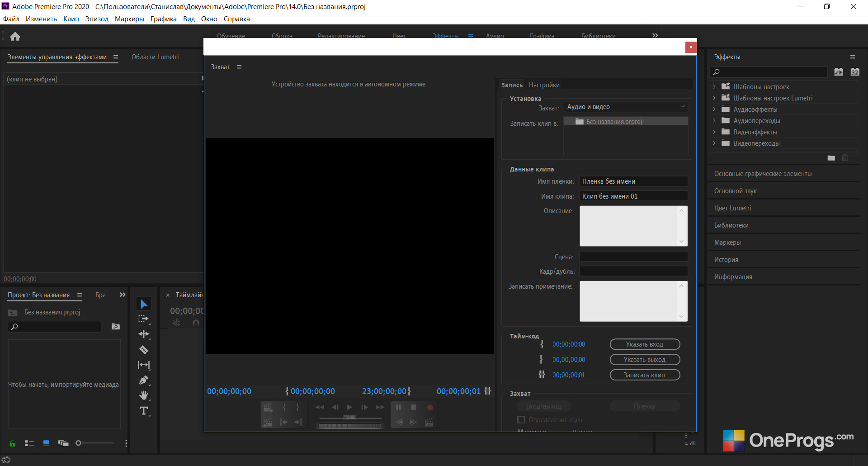
Task: Click the Previous Scene clapperboard icon
Action: click(x=268, y=422)
